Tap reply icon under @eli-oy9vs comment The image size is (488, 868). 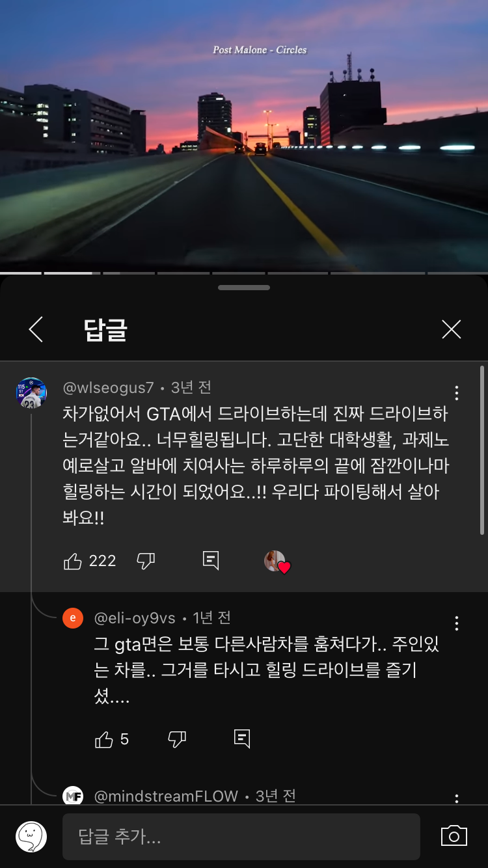242,739
